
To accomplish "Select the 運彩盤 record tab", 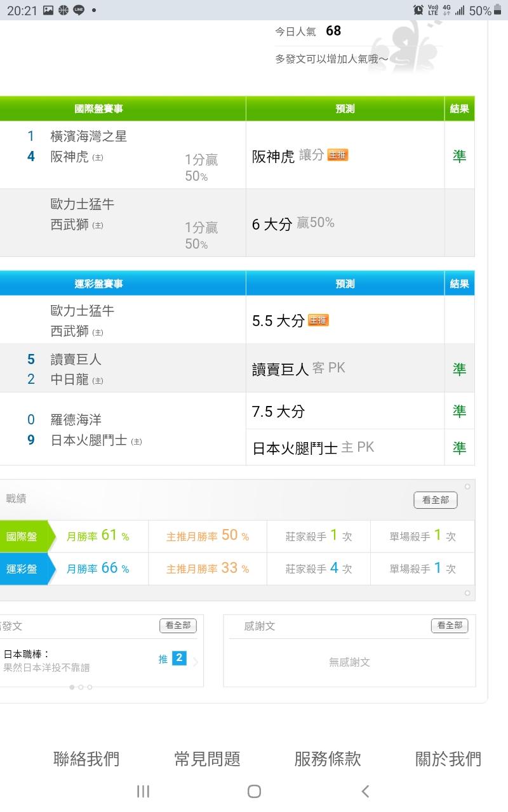I will point(24,569).
